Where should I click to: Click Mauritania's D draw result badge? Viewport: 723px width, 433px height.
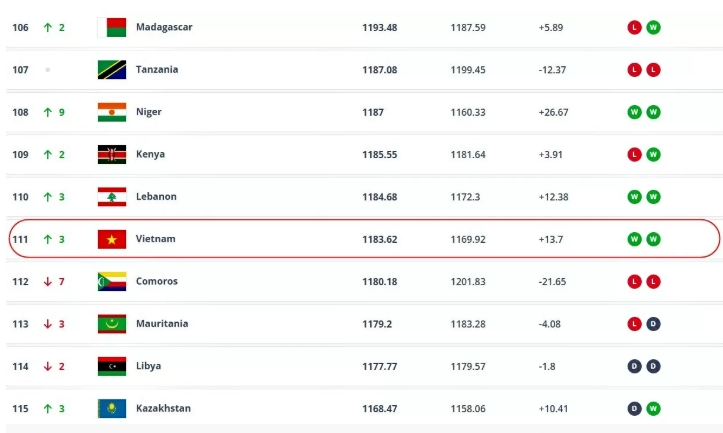653,324
